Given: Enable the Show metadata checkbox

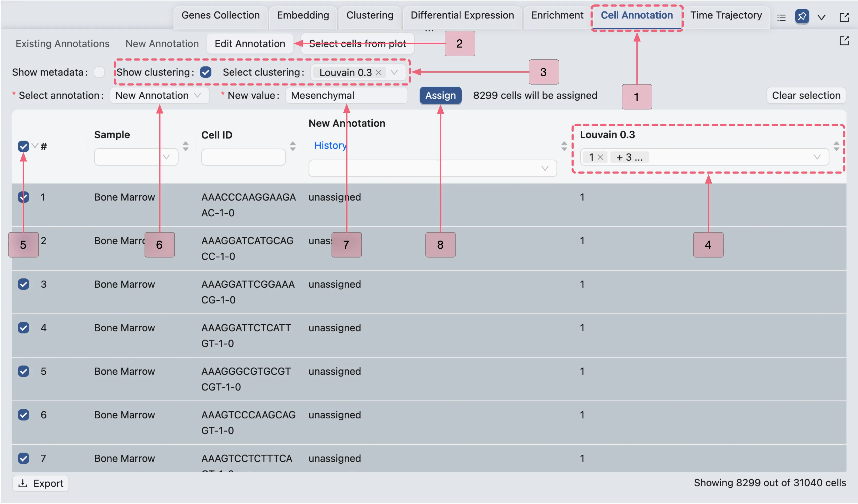Looking at the screenshot, I should [x=99, y=72].
